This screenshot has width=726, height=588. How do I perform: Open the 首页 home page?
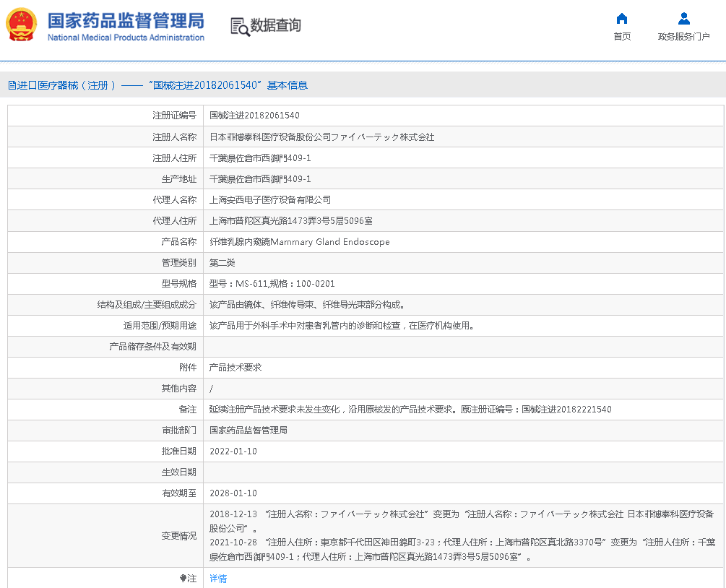[621, 35]
